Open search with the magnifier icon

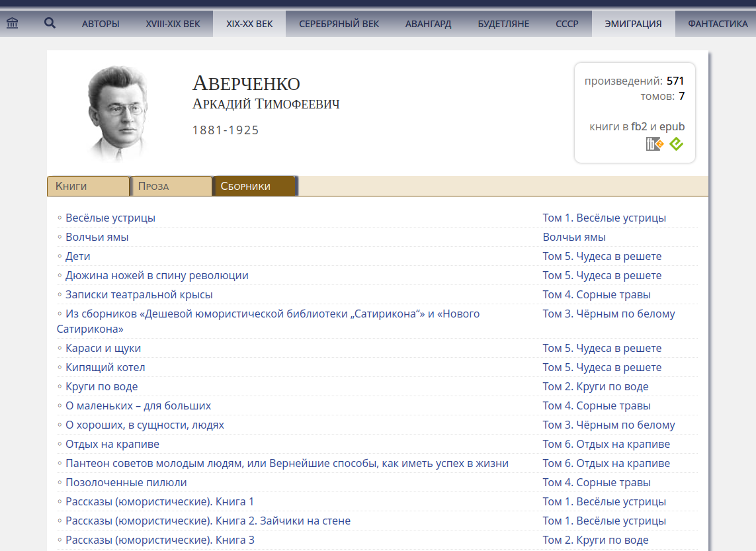(x=50, y=24)
